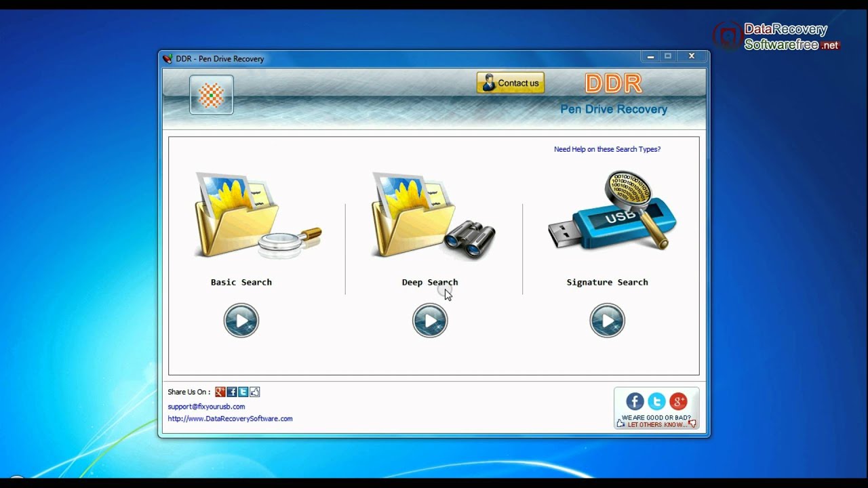Minimize the DDR Pen Drive Recovery window

(x=650, y=56)
